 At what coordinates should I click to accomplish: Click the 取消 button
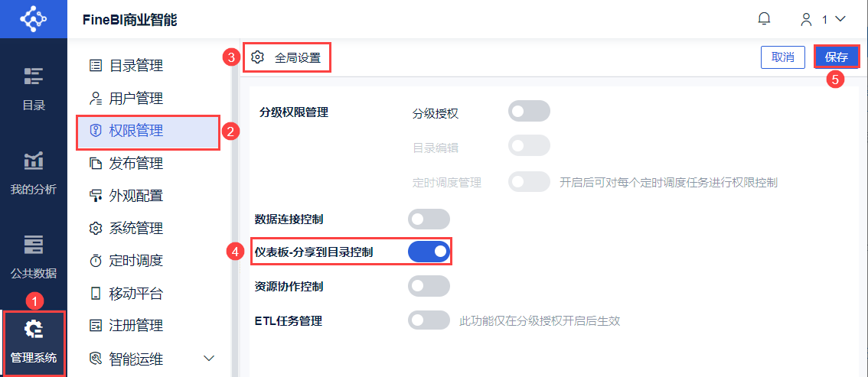pyautogui.click(x=783, y=57)
